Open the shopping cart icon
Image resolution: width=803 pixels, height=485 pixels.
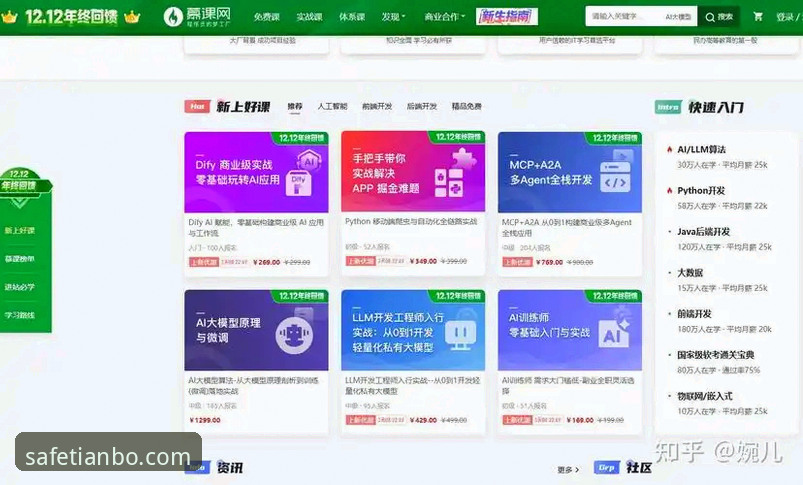pyautogui.click(x=758, y=17)
